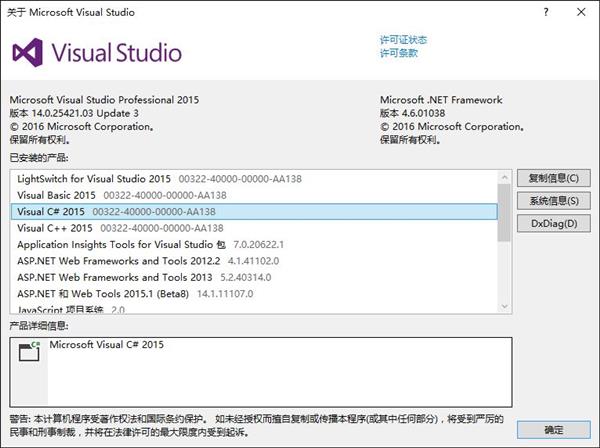Open the 许可条款 link
This screenshot has height=448, width=600.
click(399, 53)
